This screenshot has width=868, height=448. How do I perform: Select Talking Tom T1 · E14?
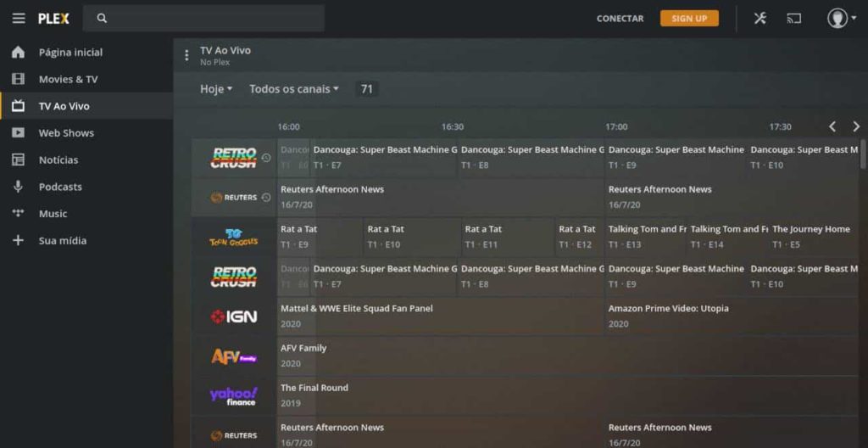[727, 238]
